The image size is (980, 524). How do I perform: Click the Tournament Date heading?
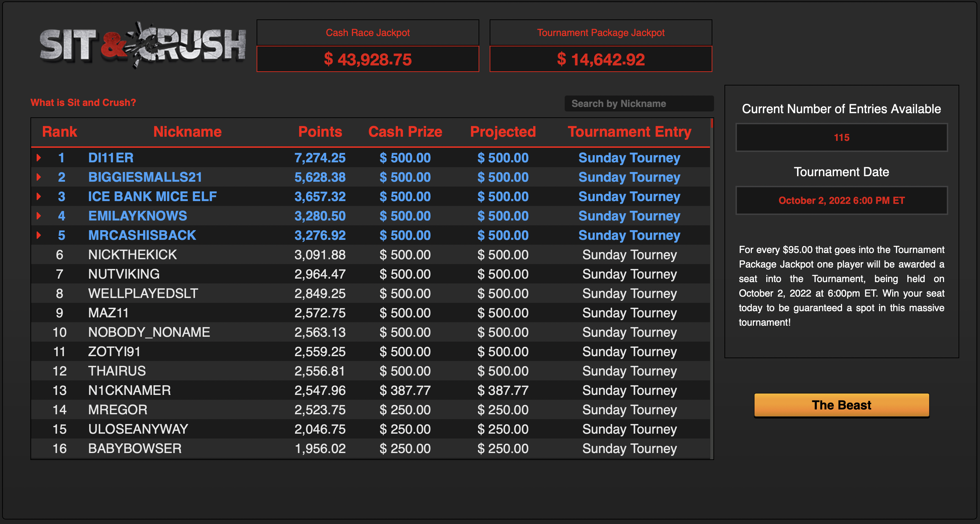point(842,172)
